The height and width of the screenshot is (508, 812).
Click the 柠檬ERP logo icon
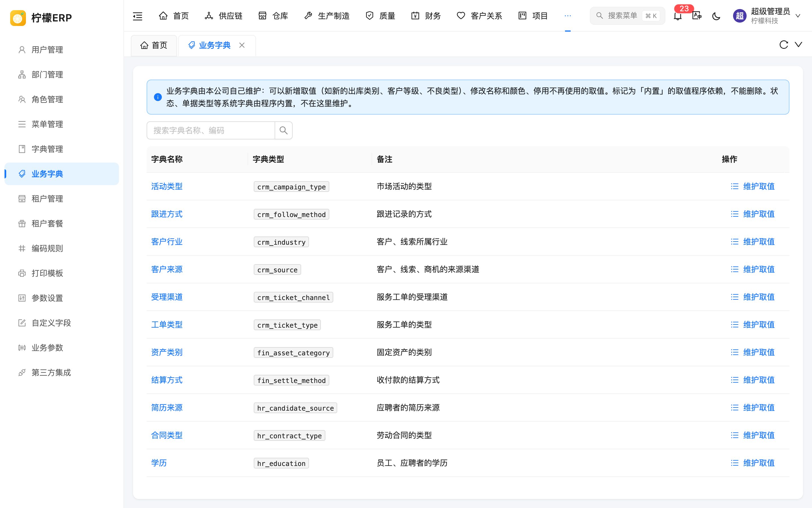pyautogui.click(x=18, y=18)
